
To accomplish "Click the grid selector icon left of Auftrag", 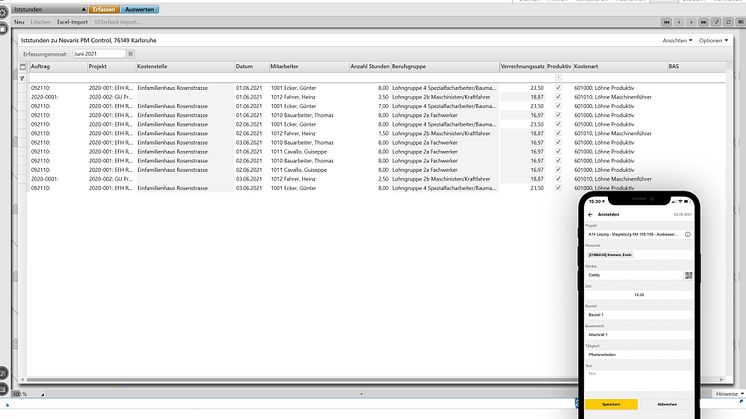I will pyautogui.click(x=23, y=66).
